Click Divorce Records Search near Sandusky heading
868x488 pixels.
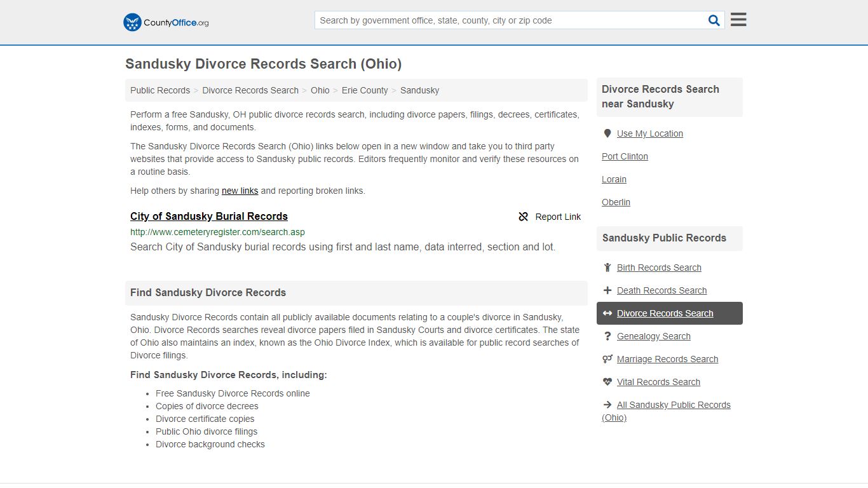(x=660, y=97)
